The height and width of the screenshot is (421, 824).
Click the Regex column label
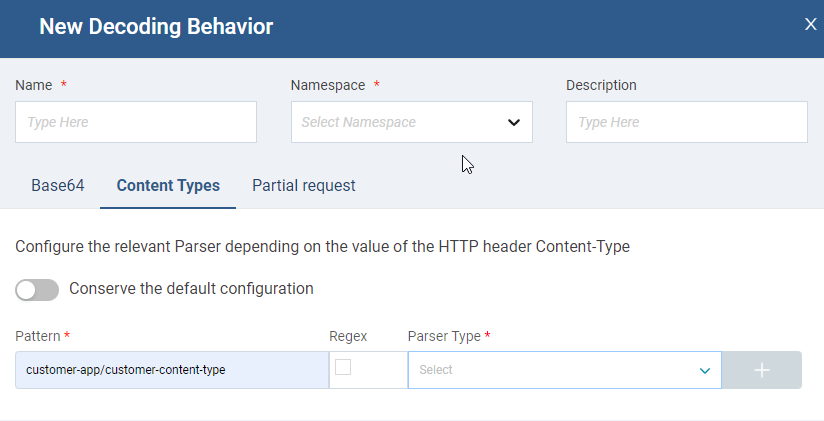tap(346, 337)
